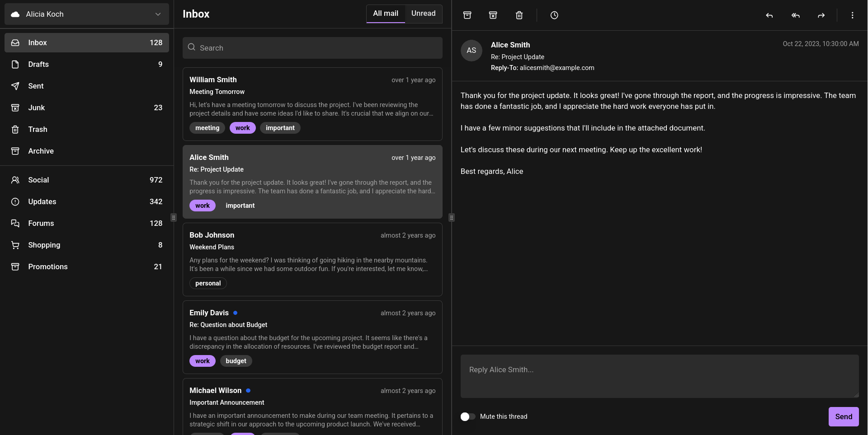
Task: Click the unread blue dot beside Emily Davis
Action: (235, 313)
